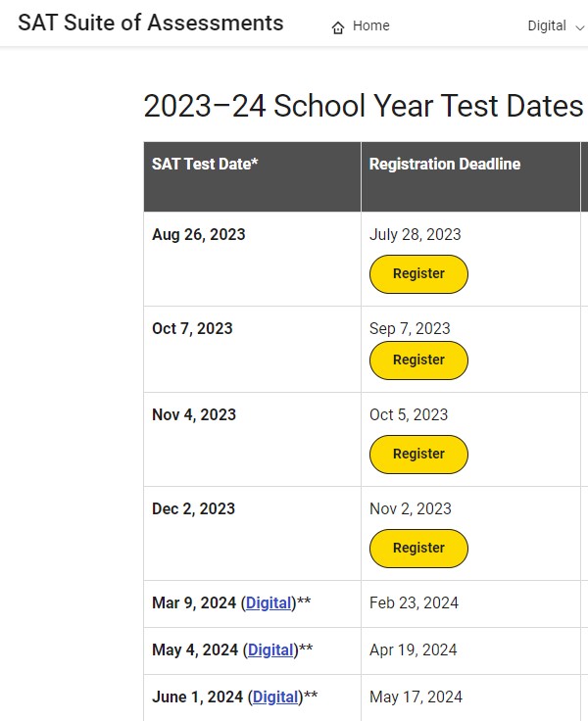
Task: Open Digital link for June 1, 2024
Action: pyautogui.click(x=275, y=697)
